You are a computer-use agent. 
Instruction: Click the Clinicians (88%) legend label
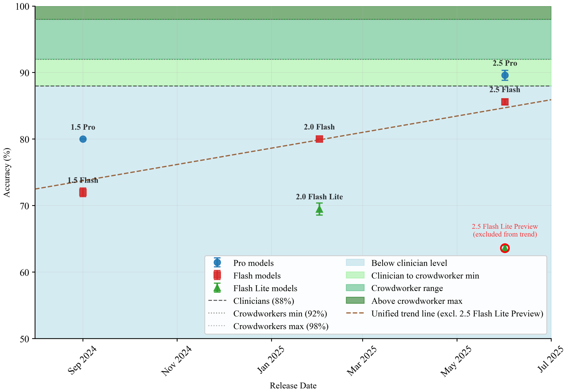pos(264,301)
